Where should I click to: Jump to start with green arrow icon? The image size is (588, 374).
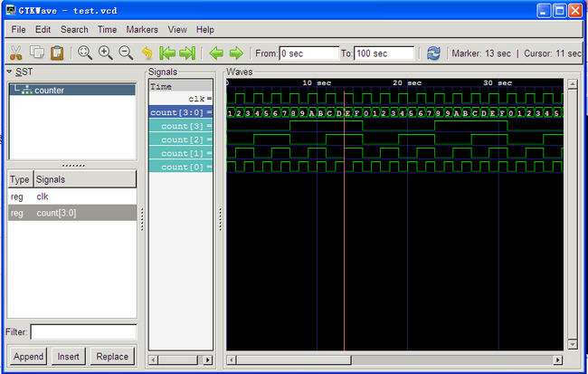(167, 53)
